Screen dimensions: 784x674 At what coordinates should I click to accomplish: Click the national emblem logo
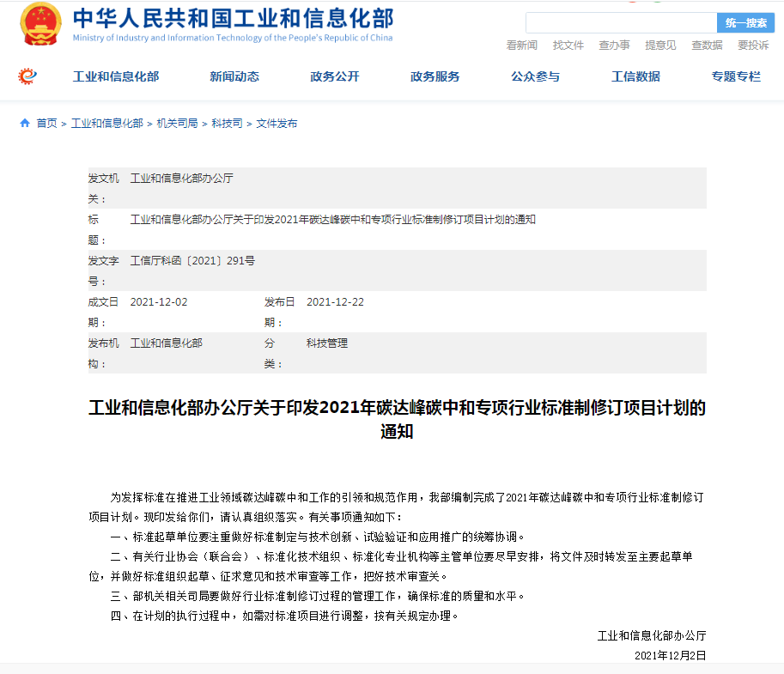pos(40,24)
